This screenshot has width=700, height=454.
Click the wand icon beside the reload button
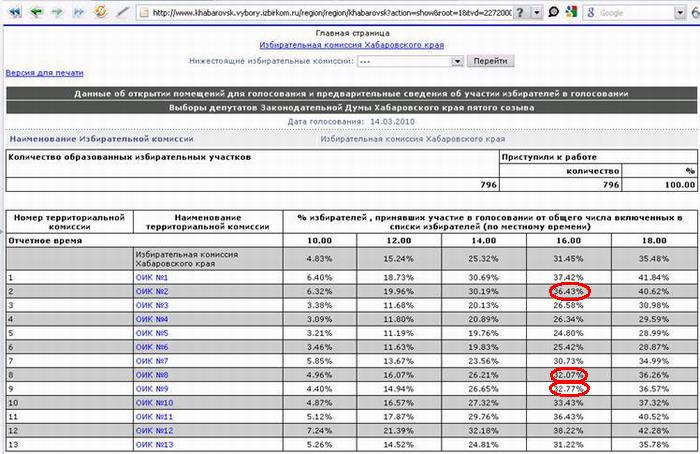(121, 13)
